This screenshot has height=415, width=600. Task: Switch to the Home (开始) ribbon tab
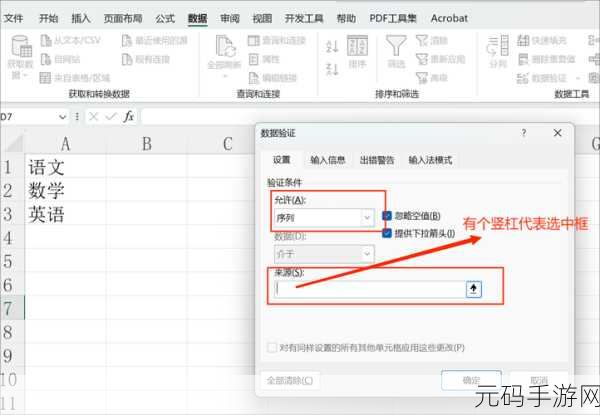click(49, 18)
